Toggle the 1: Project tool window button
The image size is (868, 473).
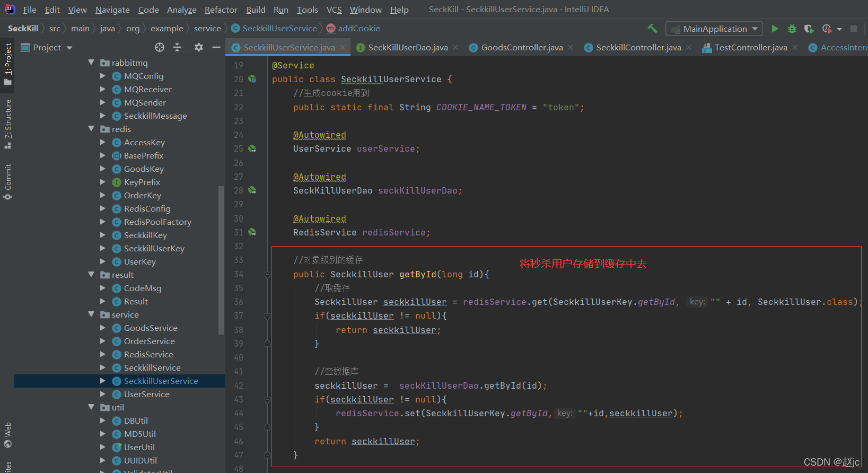click(7, 64)
